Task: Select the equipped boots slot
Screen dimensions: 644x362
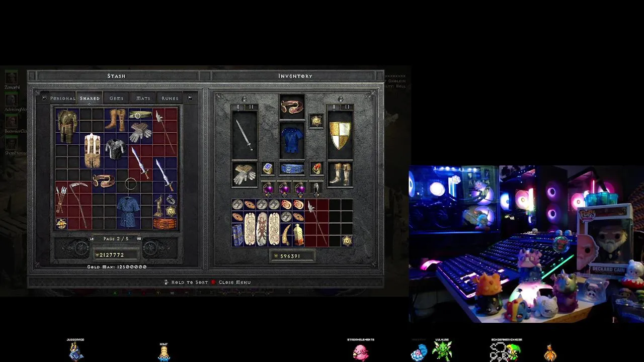Action: [x=340, y=174]
